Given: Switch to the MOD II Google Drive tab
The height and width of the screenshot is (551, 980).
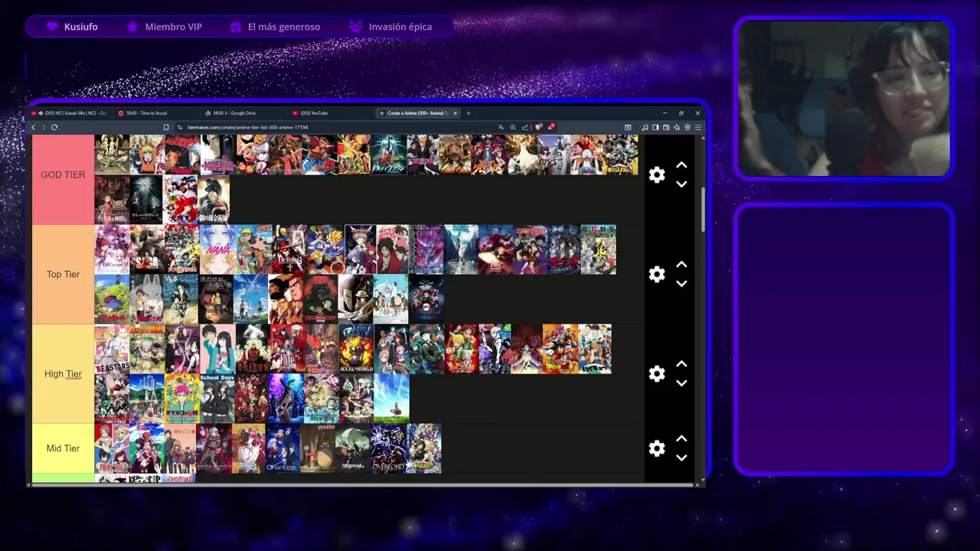Looking at the screenshot, I should tap(243, 113).
